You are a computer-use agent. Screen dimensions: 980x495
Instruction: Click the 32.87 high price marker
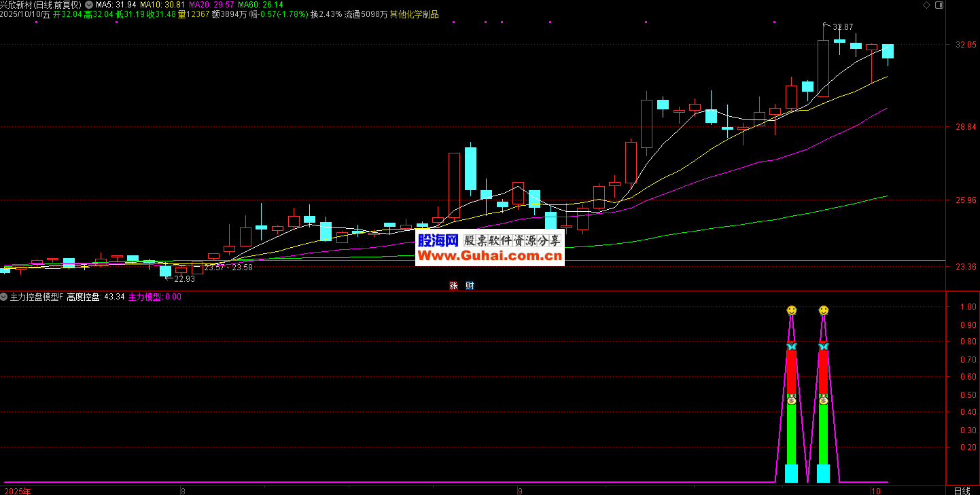tap(842, 27)
